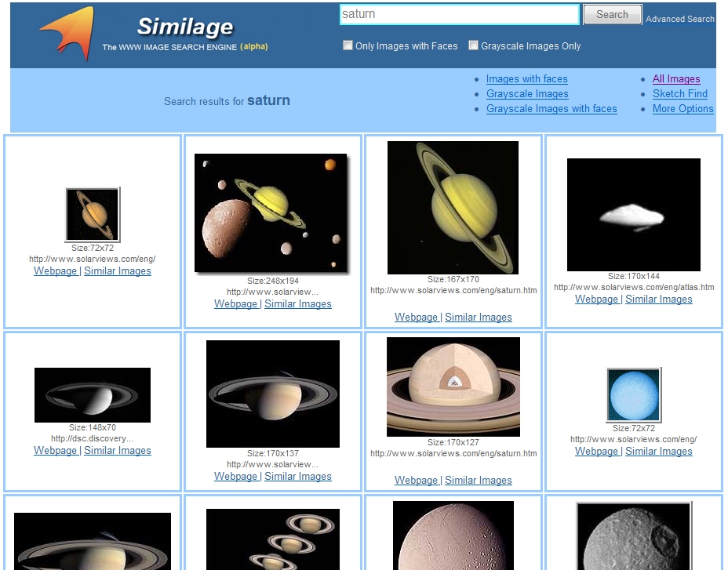Focus the saturn search input field
The height and width of the screenshot is (570, 728).
[459, 14]
